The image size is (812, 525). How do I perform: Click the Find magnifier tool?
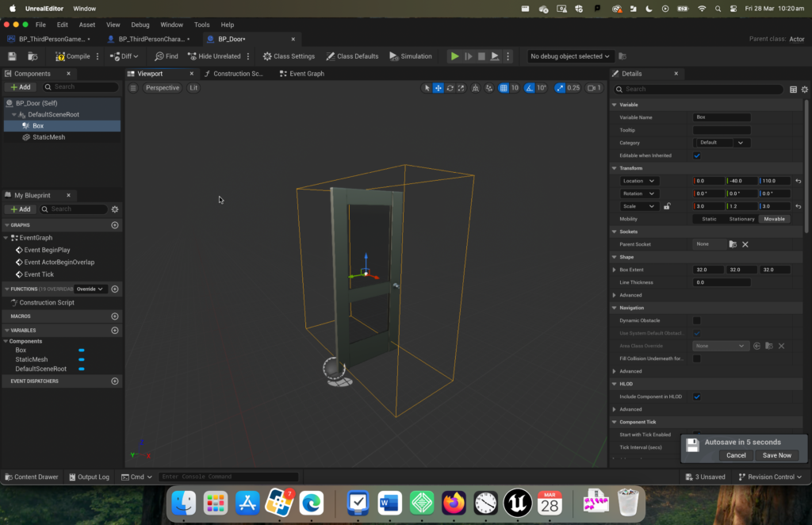[166, 56]
